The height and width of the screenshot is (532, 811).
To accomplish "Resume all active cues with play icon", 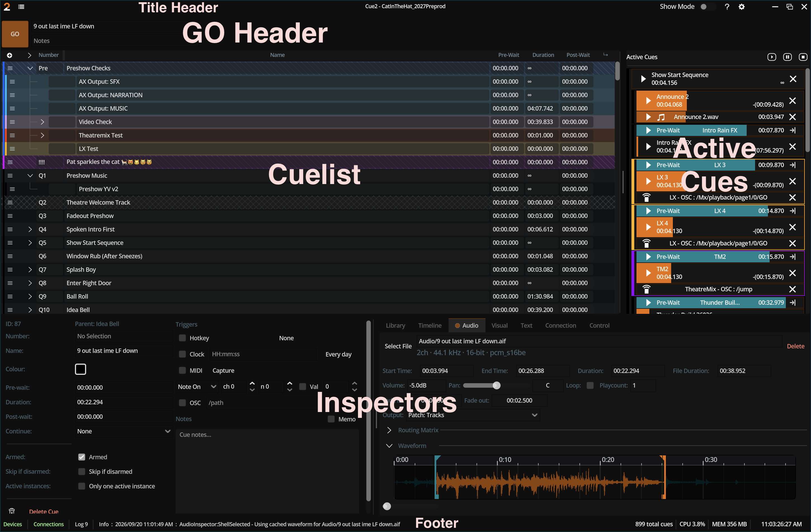I will coord(772,57).
